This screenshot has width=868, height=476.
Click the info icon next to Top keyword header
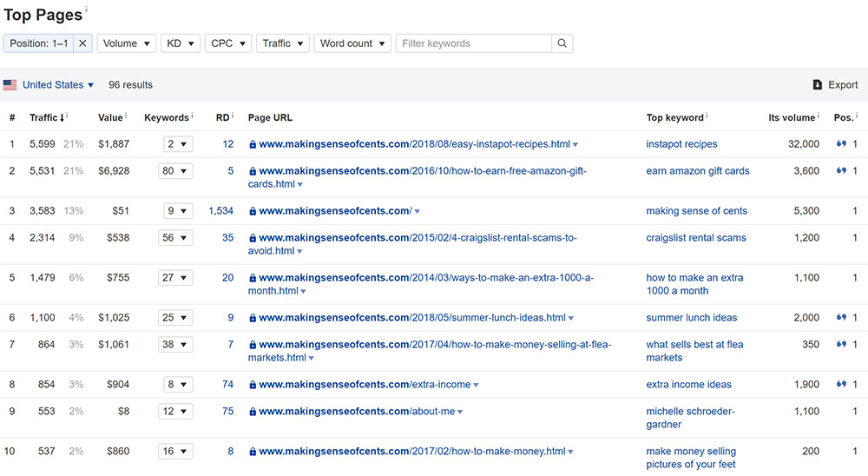(x=707, y=116)
